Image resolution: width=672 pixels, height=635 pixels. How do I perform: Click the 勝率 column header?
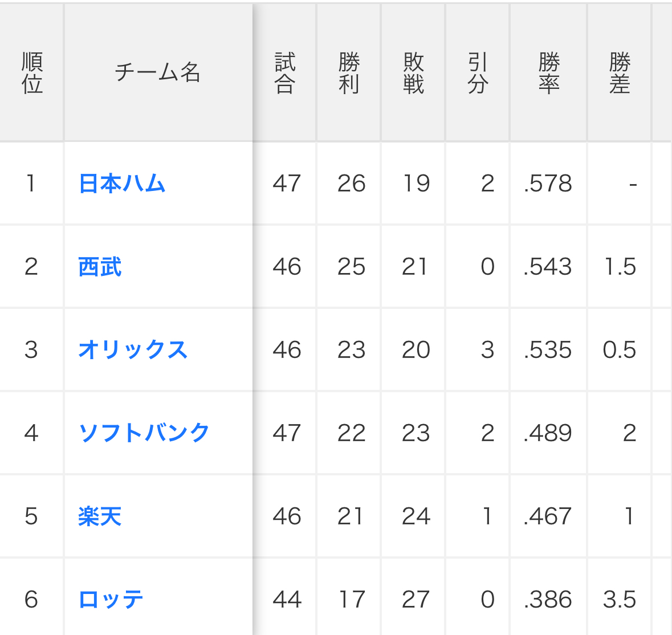tap(548, 73)
